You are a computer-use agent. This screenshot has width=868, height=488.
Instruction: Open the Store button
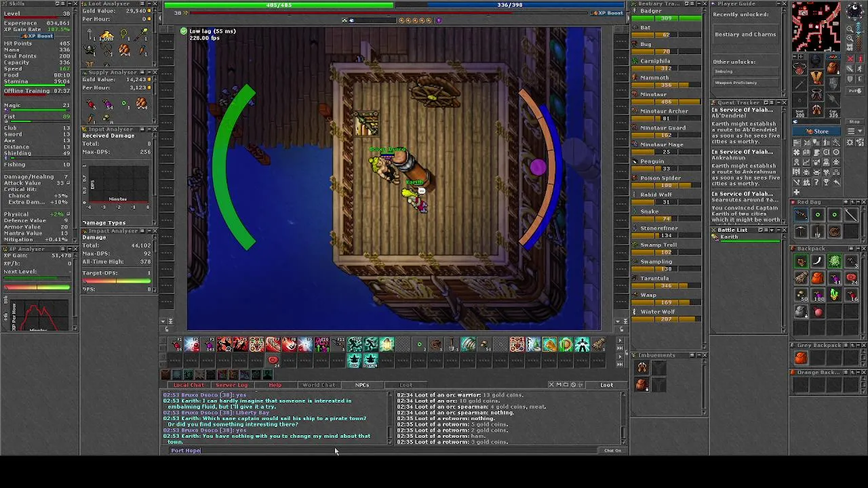click(x=816, y=131)
